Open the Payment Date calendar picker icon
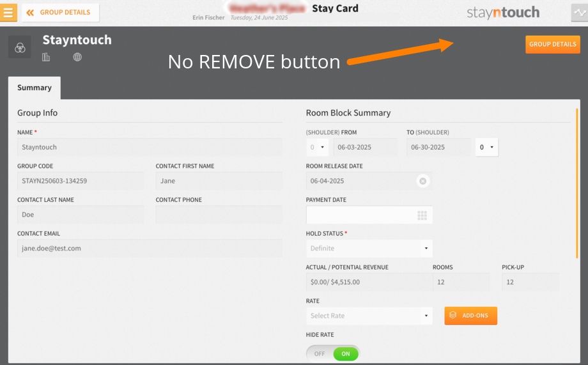The width and height of the screenshot is (588, 365). [422, 215]
